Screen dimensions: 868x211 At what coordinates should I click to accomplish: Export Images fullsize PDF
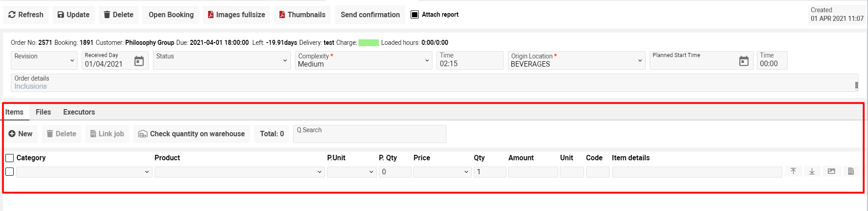236,14
